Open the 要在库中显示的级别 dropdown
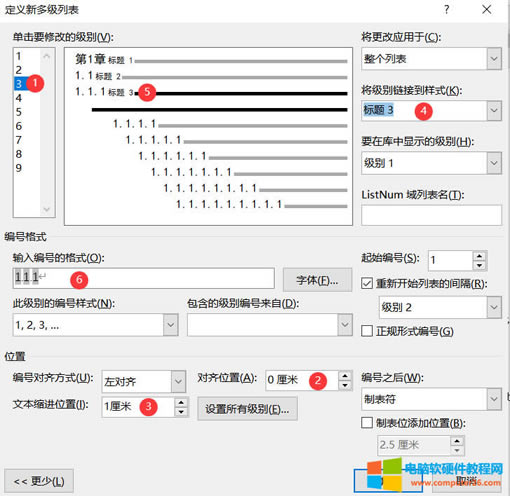Viewport: 510px width, 496px height. (x=494, y=163)
